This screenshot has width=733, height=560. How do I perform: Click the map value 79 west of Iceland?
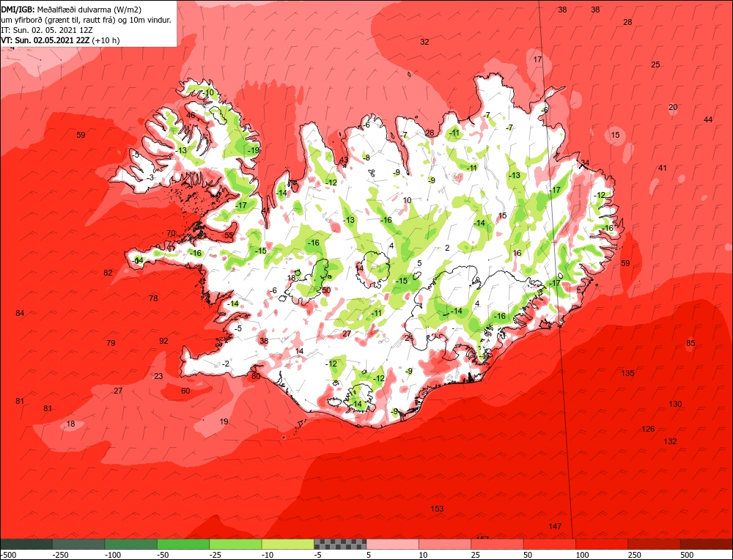point(111,343)
